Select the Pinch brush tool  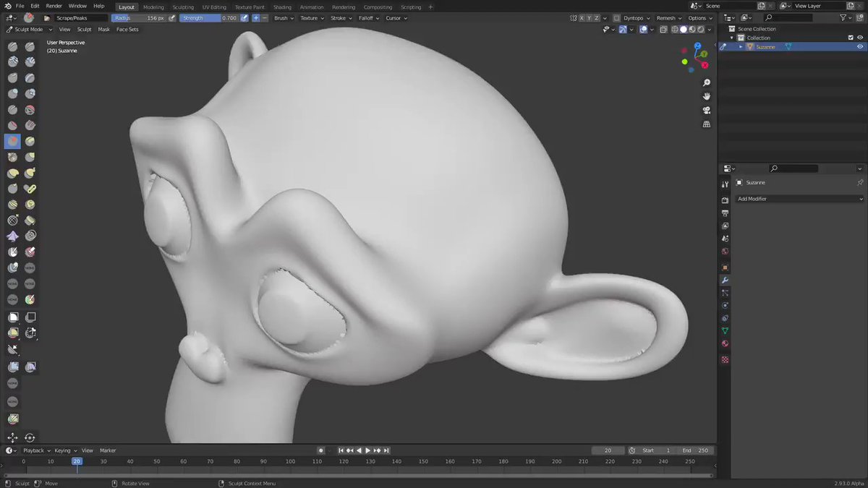(13, 157)
